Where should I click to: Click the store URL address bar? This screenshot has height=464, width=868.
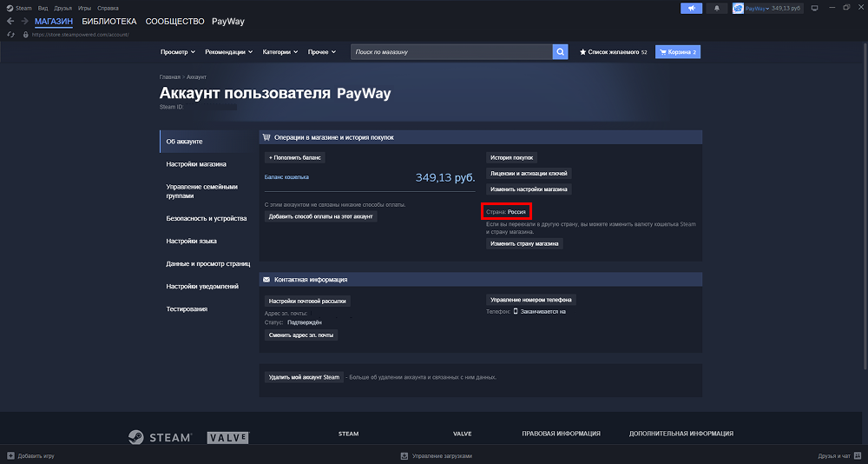pyautogui.click(x=80, y=35)
